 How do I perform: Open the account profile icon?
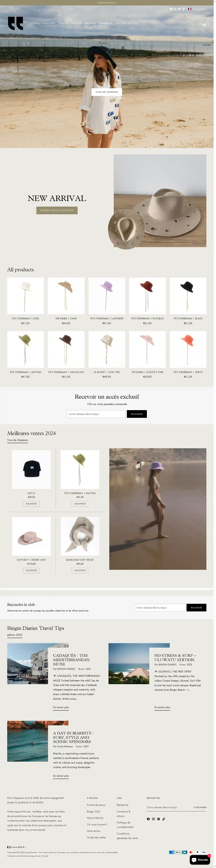click(x=200, y=23)
